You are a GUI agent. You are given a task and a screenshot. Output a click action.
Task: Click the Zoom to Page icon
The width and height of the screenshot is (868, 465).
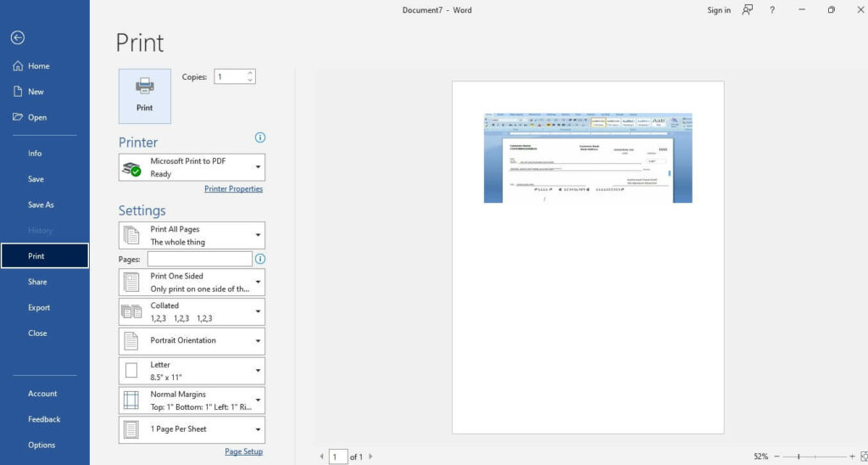864,457
